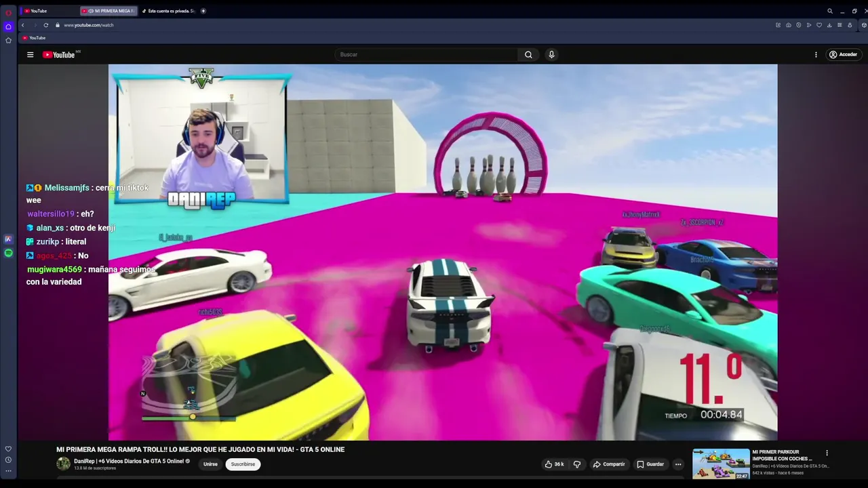Click the YouTube Buscar search field
The height and width of the screenshot is (488, 868).
pos(426,55)
